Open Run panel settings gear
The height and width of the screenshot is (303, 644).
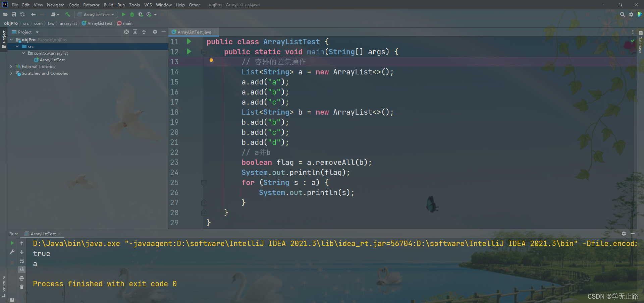click(x=624, y=234)
